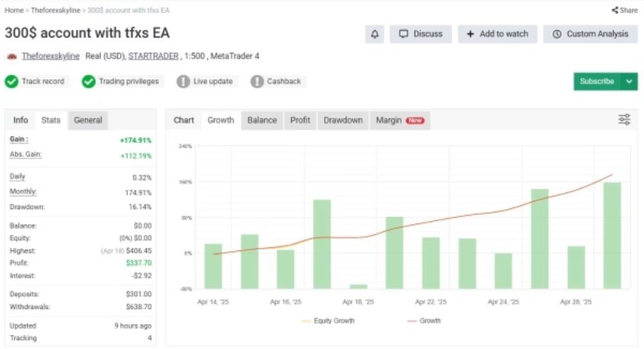Switch to the General tab

pyautogui.click(x=88, y=120)
